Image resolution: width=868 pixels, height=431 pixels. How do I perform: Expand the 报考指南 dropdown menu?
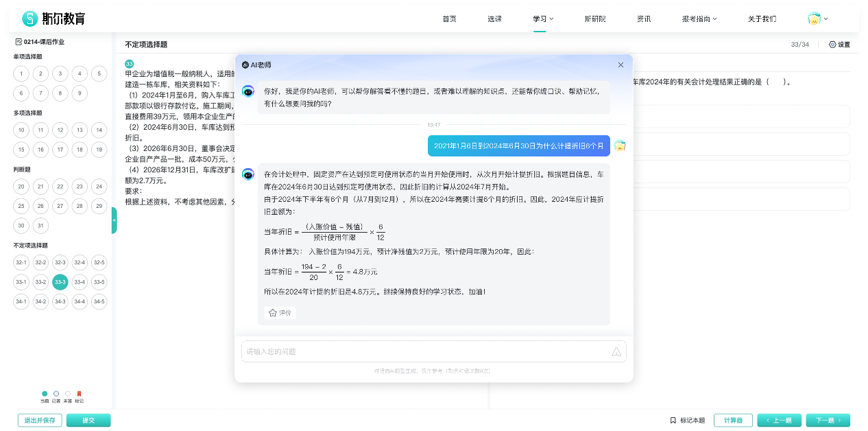[x=699, y=19]
